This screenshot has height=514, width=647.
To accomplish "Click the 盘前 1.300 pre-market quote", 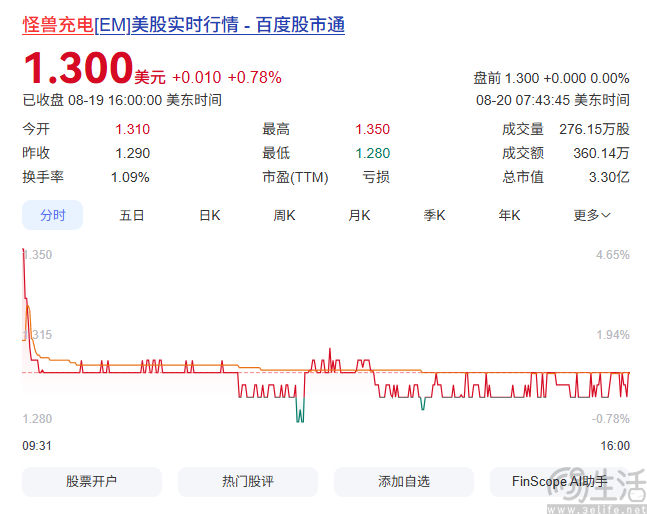I will (551, 78).
